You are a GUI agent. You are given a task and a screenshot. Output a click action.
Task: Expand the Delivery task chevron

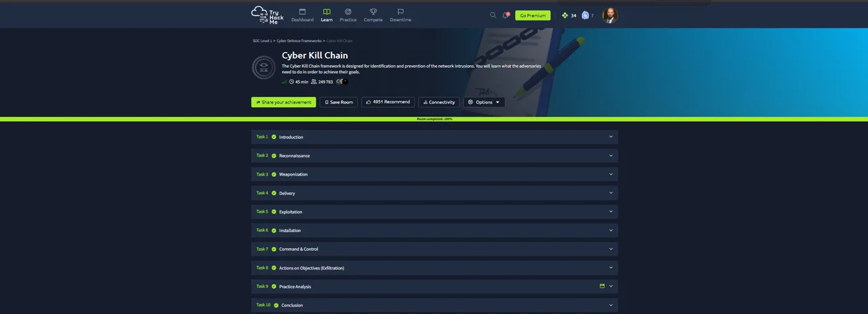(611, 192)
